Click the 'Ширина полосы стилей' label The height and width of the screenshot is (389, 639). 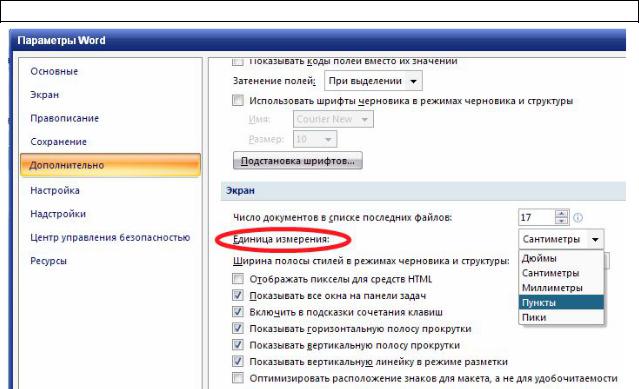click(371, 261)
